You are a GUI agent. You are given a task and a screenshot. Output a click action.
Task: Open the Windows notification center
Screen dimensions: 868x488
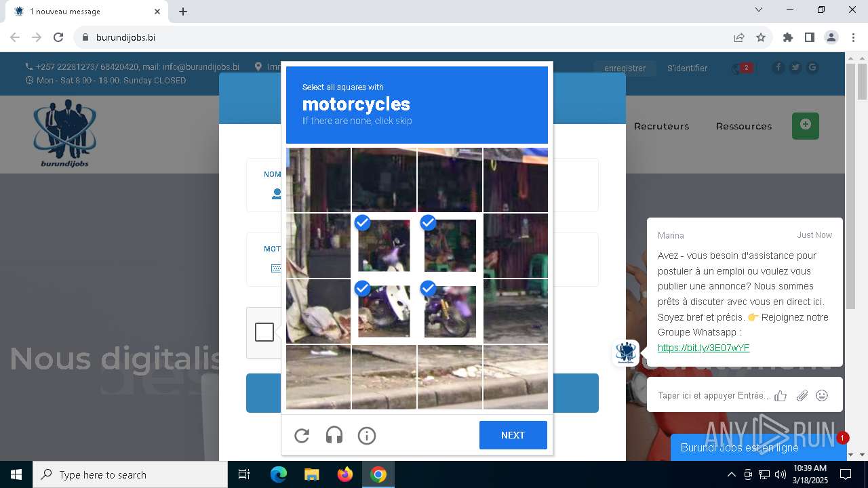pos(846,474)
